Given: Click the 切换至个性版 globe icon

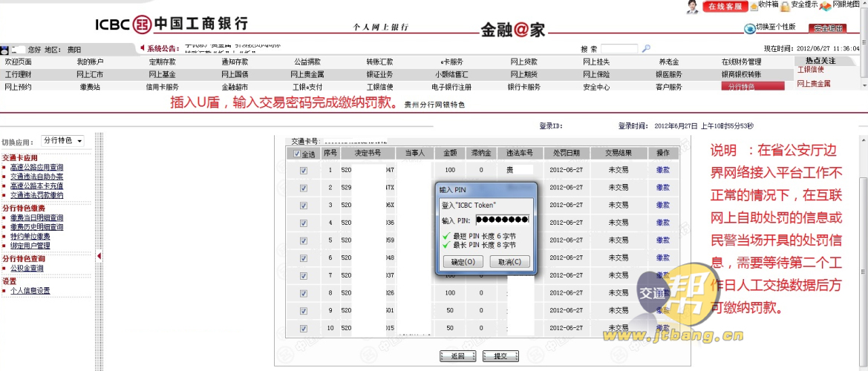Looking at the screenshot, I should (x=749, y=27).
